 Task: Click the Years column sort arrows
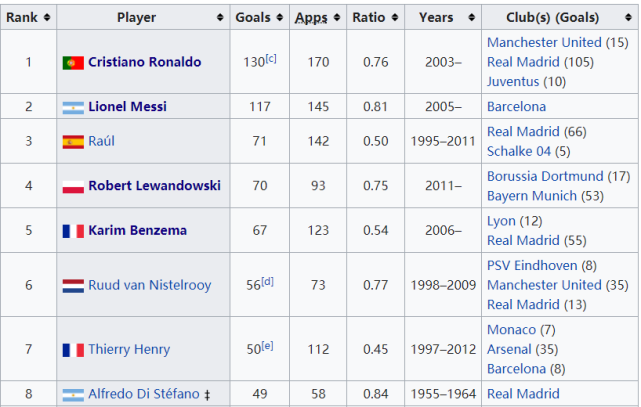click(472, 17)
